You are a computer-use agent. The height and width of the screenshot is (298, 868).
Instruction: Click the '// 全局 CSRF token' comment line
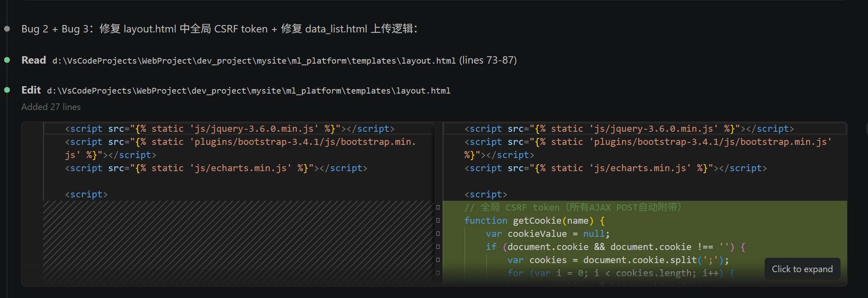coord(573,207)
